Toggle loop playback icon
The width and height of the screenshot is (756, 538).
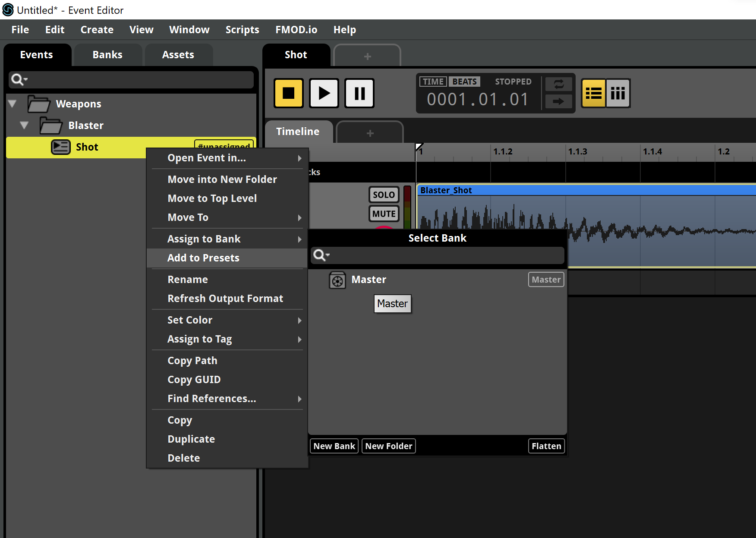pos(558,84)
